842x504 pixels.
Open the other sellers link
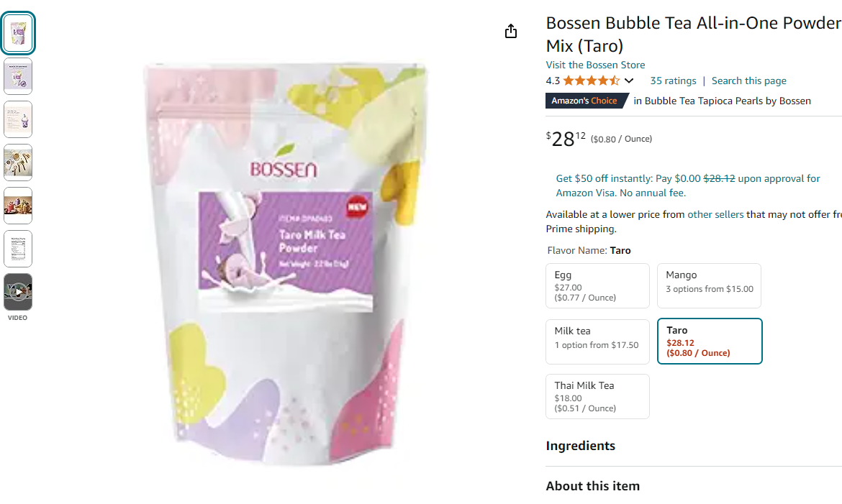coord(715,215)
